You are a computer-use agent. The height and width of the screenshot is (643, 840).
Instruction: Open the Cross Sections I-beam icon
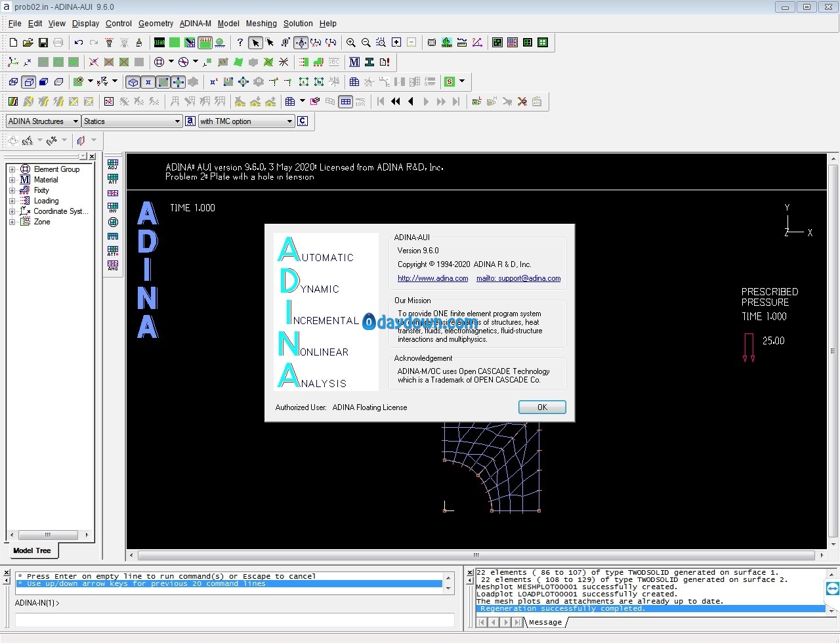coord(369,62)
